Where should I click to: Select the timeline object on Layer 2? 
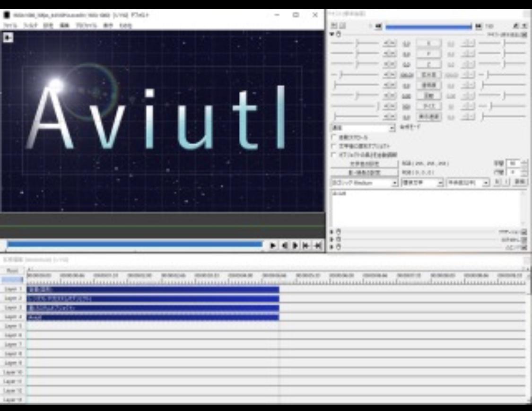pos(153,298)
